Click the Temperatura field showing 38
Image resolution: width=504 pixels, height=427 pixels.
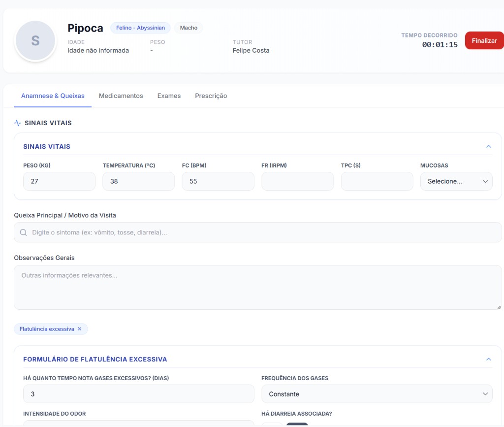[x=138, y=181]
